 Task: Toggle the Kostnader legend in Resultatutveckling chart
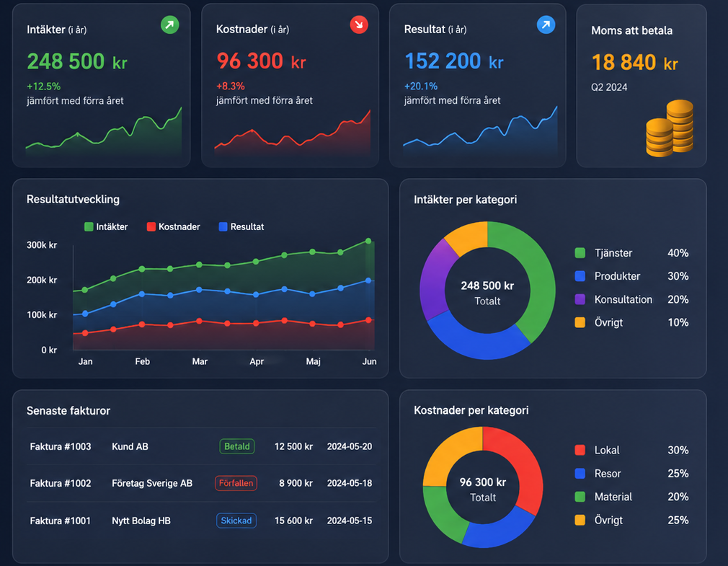pos(173,226)
